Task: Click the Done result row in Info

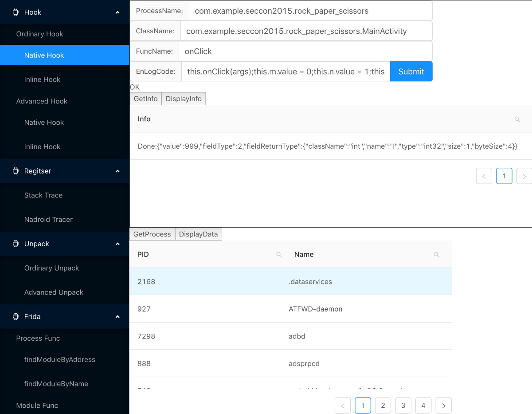Action: coord(331,146)
